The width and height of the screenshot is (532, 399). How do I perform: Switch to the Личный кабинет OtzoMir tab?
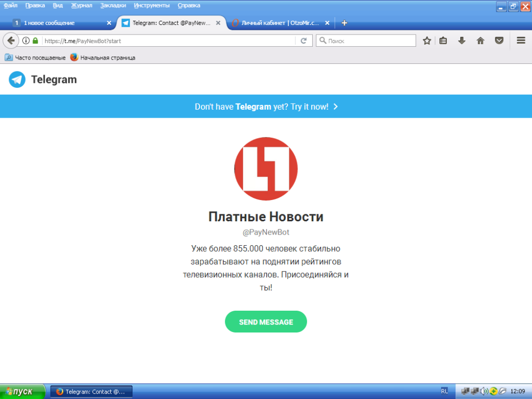(280, 23)
